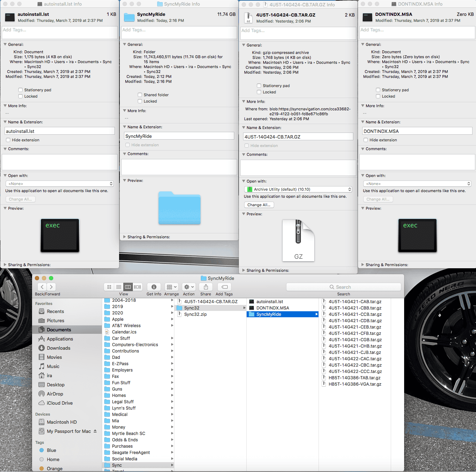476x472 pixels.
Task: Click Change All in 4U5T-14G424-CB.TAR.GZ Info
Action: click(259, 205)
